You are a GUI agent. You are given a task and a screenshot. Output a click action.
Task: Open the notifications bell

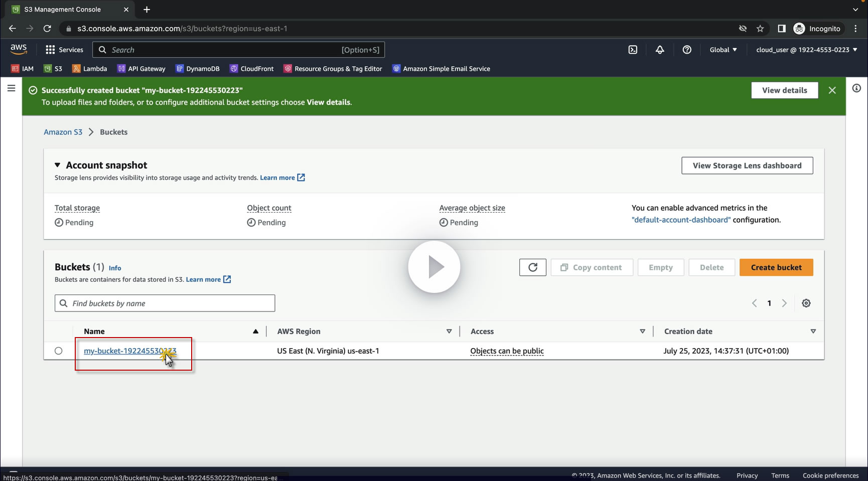click(x=660, y=50)
